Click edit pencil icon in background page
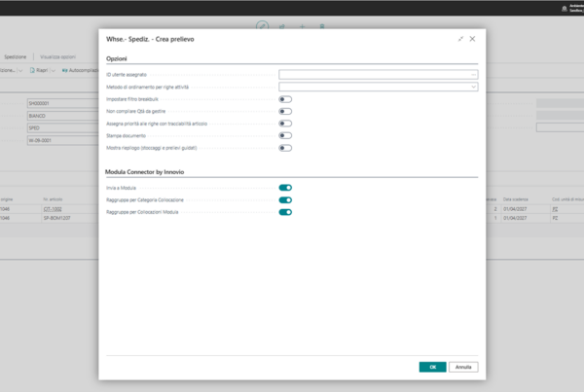584x392 pixels. point(262,26)
